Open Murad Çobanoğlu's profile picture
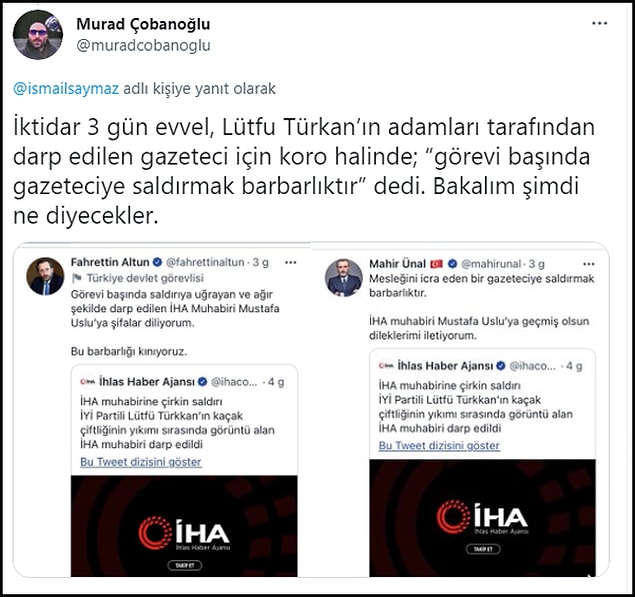635x597 pixels. (38, 35)
